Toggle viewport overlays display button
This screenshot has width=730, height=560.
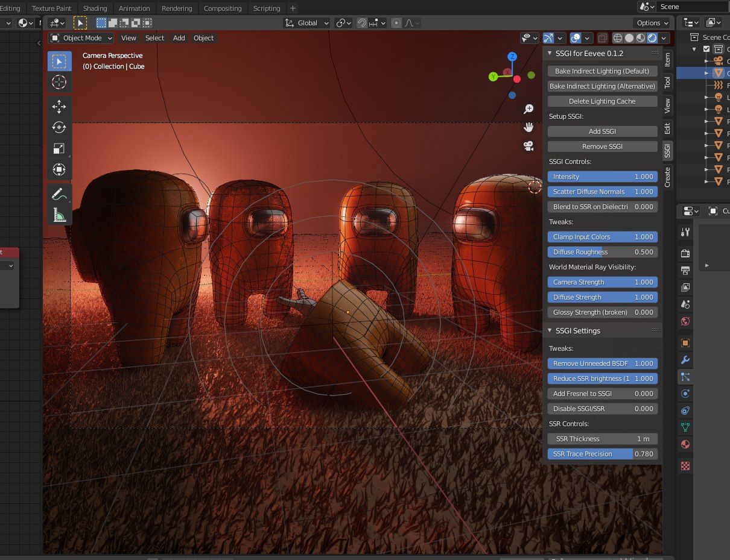pos(576,38)
